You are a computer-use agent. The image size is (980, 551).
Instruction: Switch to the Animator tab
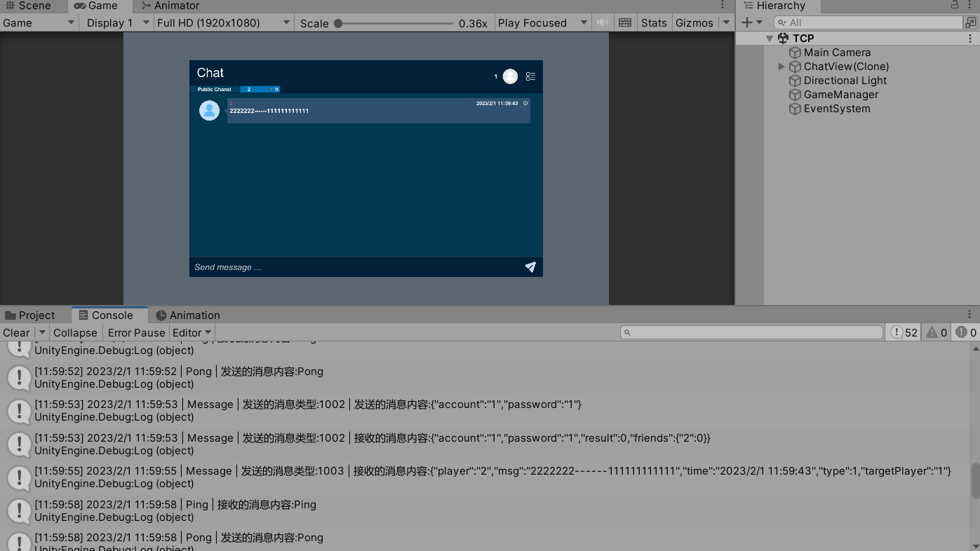[x=170, y=6]
